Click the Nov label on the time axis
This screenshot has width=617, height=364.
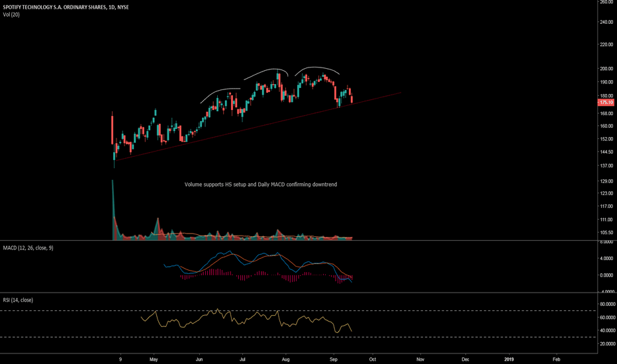420,359
